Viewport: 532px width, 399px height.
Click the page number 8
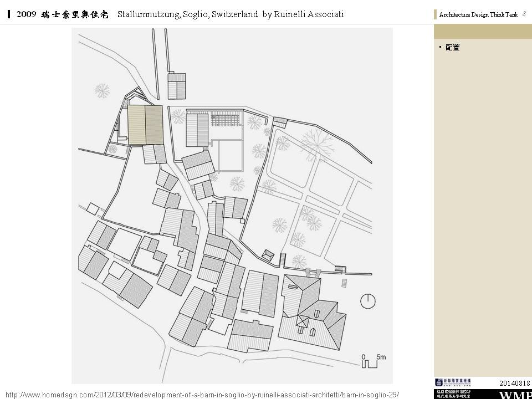pos(524,14)
